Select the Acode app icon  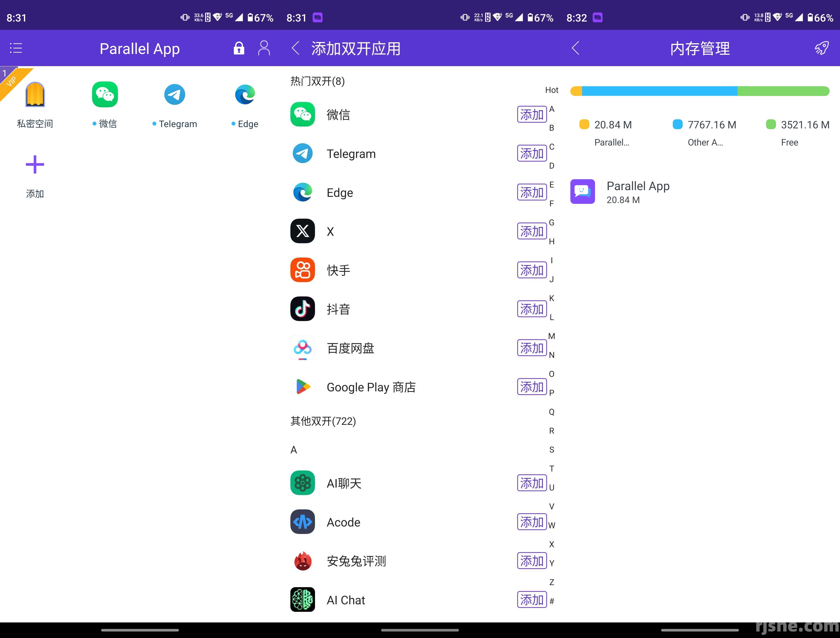[x=303, y=522]
